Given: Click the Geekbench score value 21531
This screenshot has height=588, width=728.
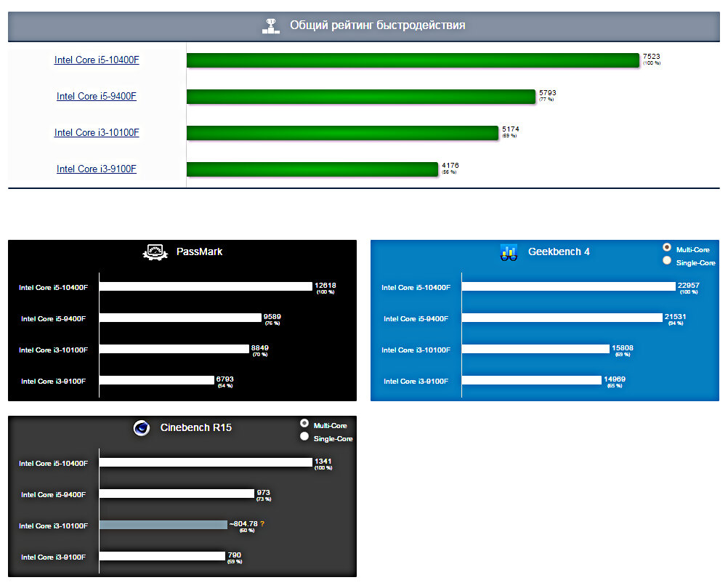Looking at the screenshot, I should [x=675, y=316].
